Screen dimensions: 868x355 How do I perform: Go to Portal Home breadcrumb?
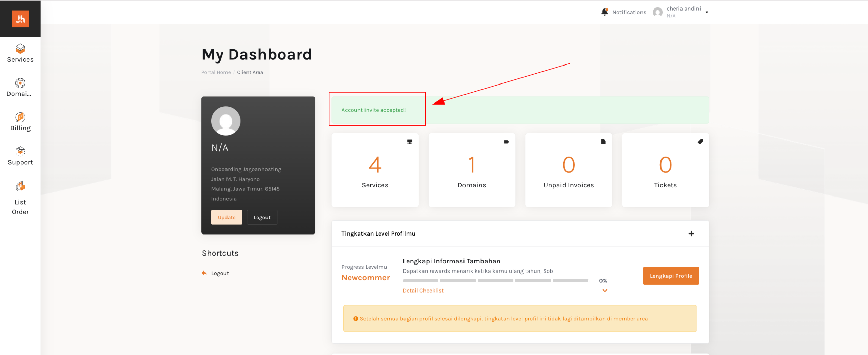coord(216,72)
